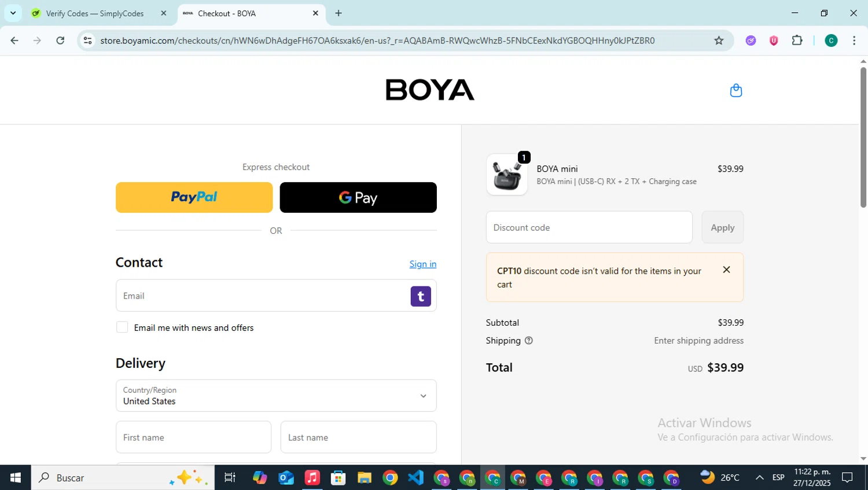Click the Last name field
This screenshot has width=868, height=490.
358,437
